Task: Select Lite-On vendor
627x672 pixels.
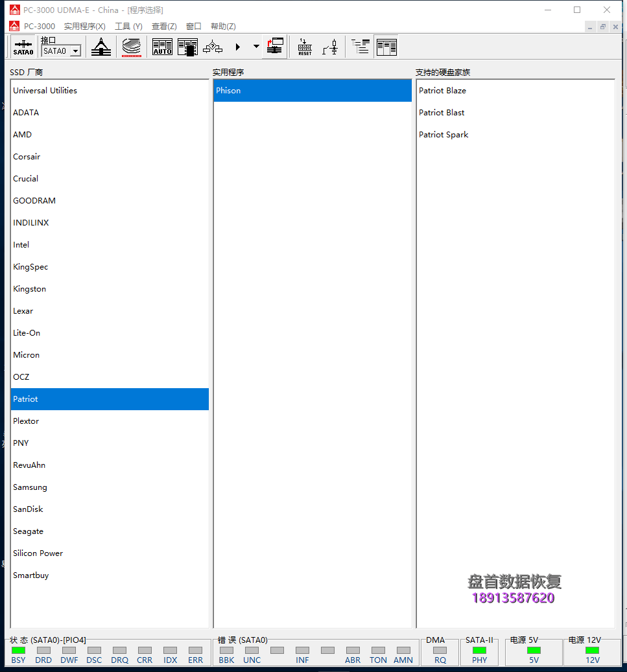Action: (110, 333)
